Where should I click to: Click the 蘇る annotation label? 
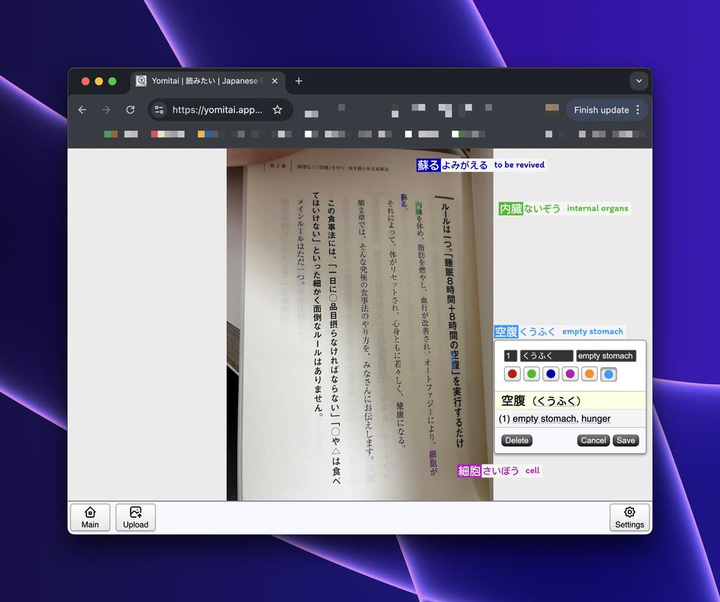(x=428, y=165)
